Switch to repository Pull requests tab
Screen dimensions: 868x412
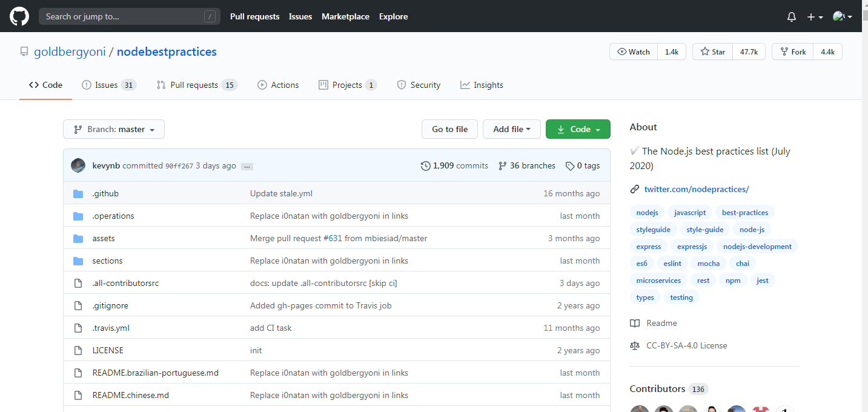(197, 85)
